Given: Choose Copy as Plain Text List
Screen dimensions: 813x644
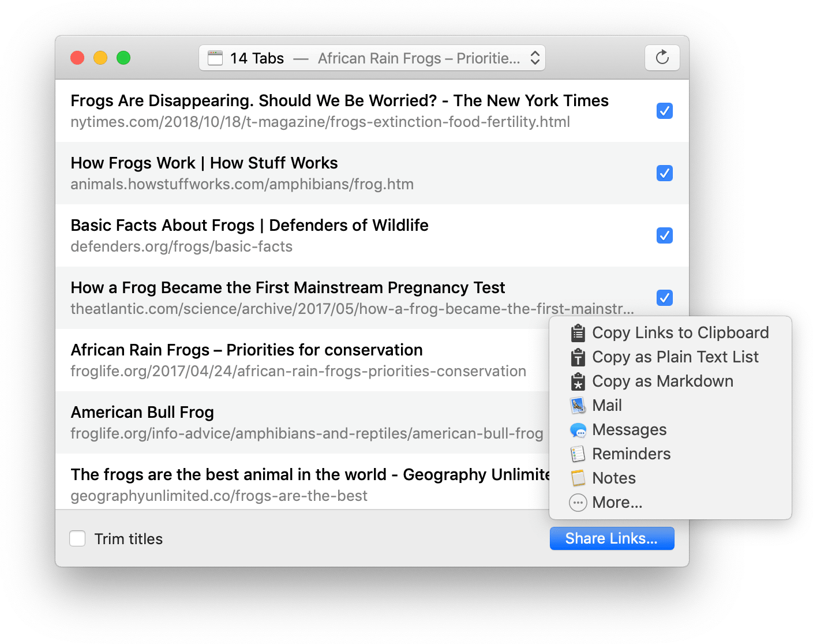Looking at the screenshot, I should coord(670,357).
